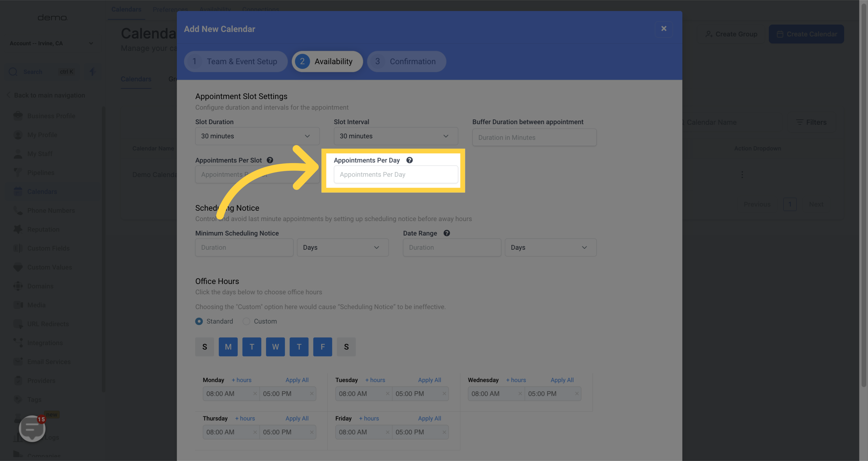This screenshot has height=461, width=868.
Task: Toggle Wednesday day button off
Action: point(275,347)
